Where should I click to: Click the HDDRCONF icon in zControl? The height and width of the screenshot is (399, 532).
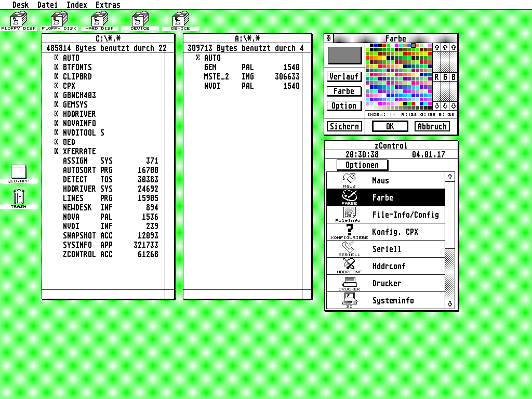pyautogui.click(x=350, y=265)
